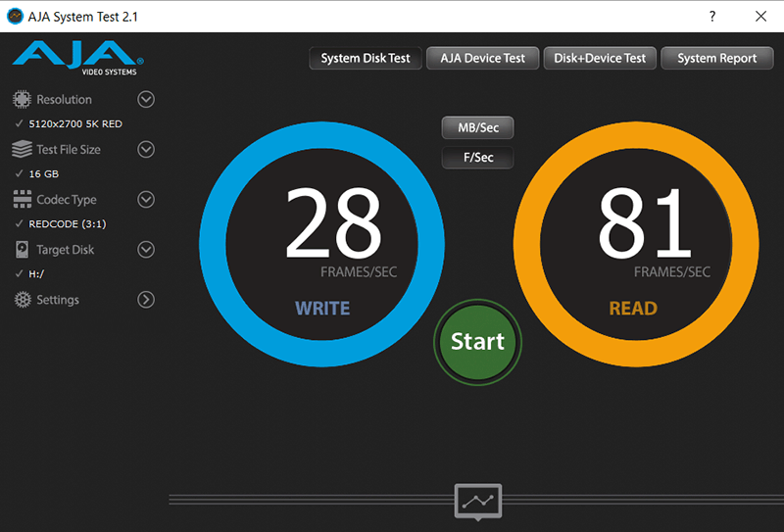Close the AJA System Test window
This screenshot has height=532, width=784.
pos(761,16)
